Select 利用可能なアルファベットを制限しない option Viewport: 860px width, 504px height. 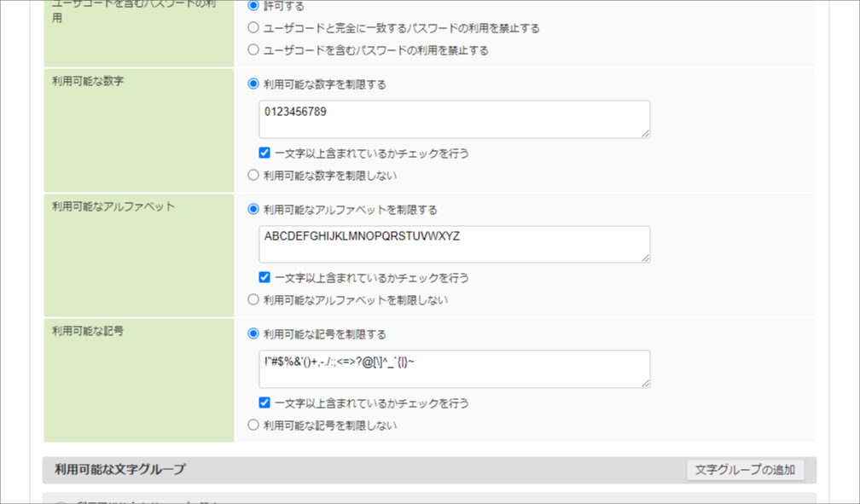point(253,300)
